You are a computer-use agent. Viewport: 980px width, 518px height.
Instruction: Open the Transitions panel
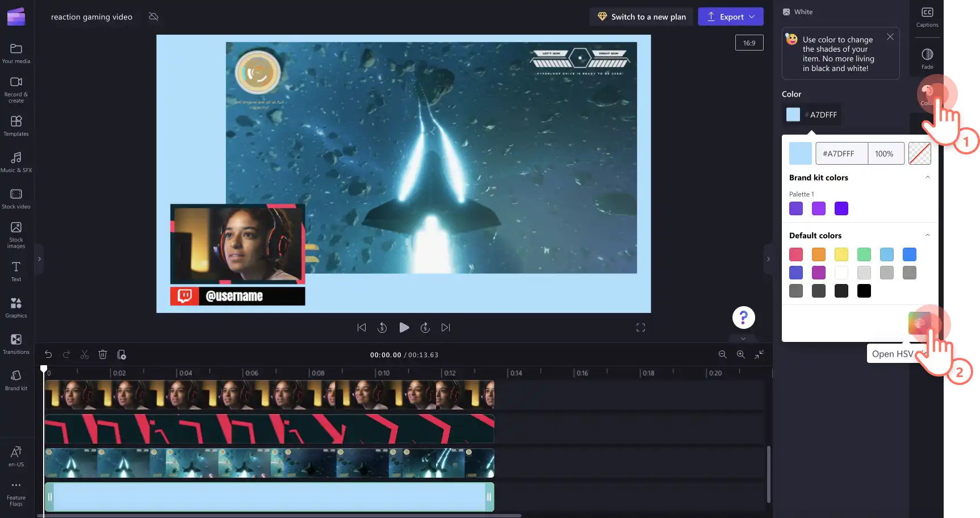[x=16, y=344]
